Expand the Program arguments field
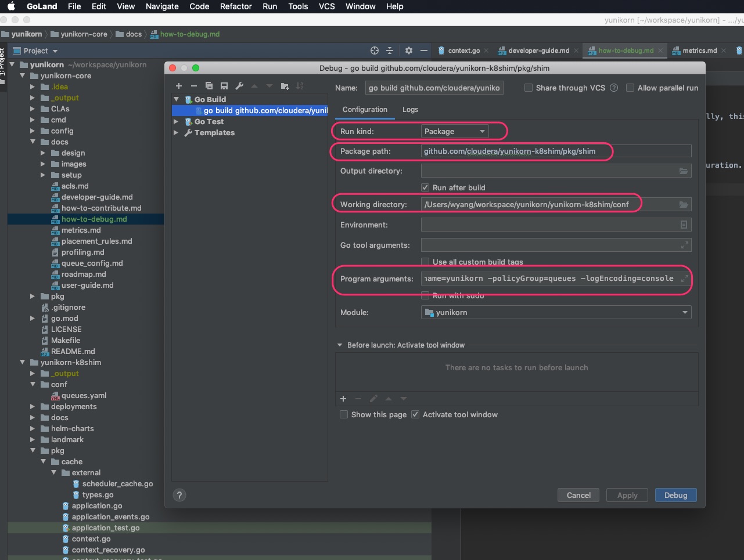The image size is (744, 560). (684, 279)
